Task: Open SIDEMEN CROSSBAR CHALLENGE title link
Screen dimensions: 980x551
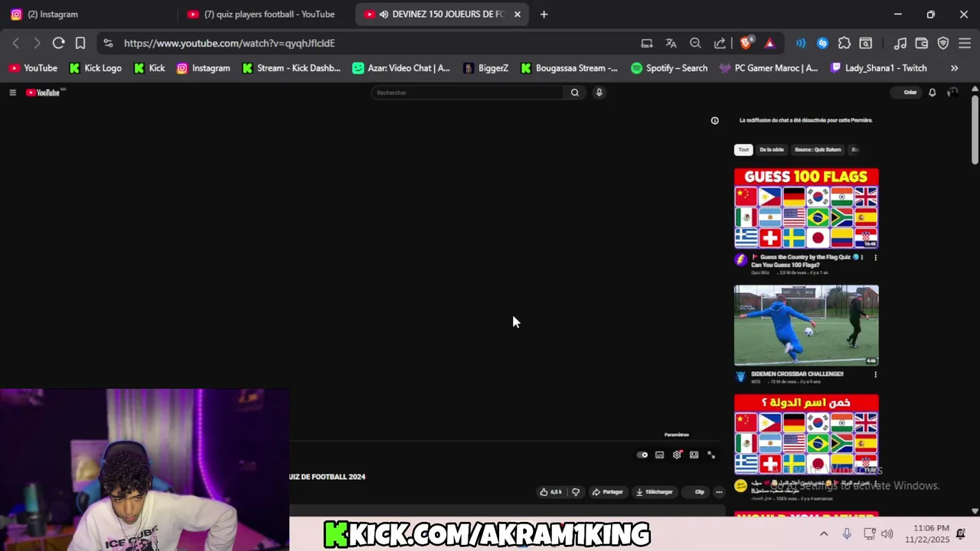Action: (x=797, y=374)
